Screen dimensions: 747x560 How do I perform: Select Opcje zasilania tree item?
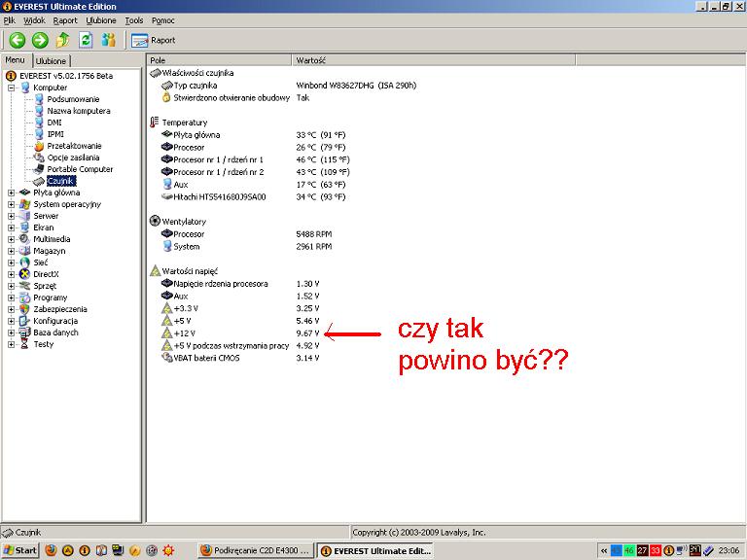(x=73, y=157)
